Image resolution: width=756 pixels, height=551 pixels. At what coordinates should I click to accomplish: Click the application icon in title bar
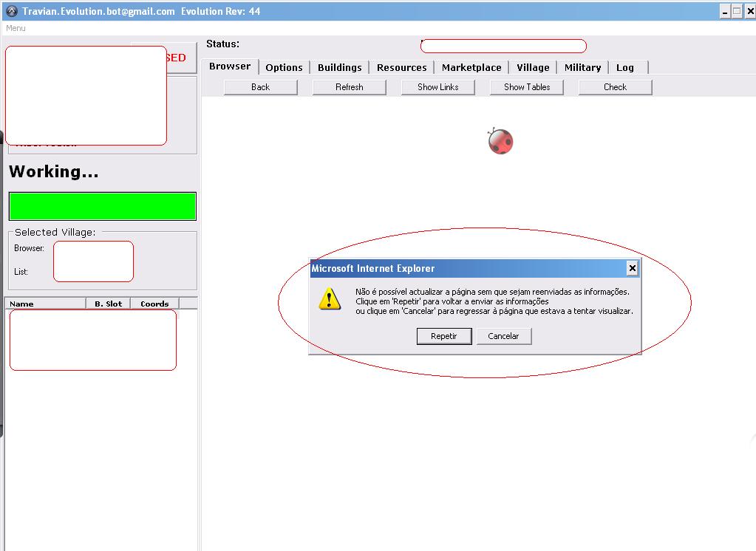12,11
